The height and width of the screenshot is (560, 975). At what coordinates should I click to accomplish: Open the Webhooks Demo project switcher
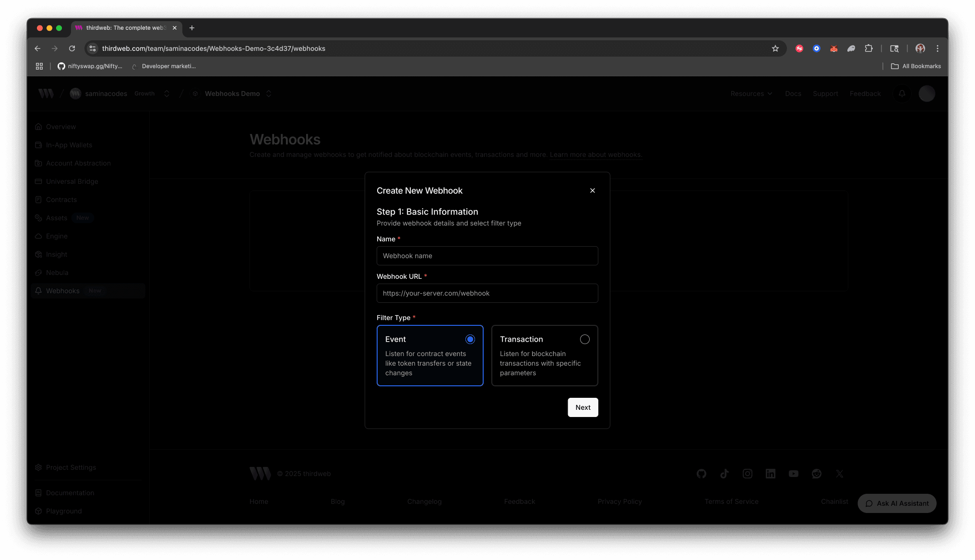tap(269, 94)
